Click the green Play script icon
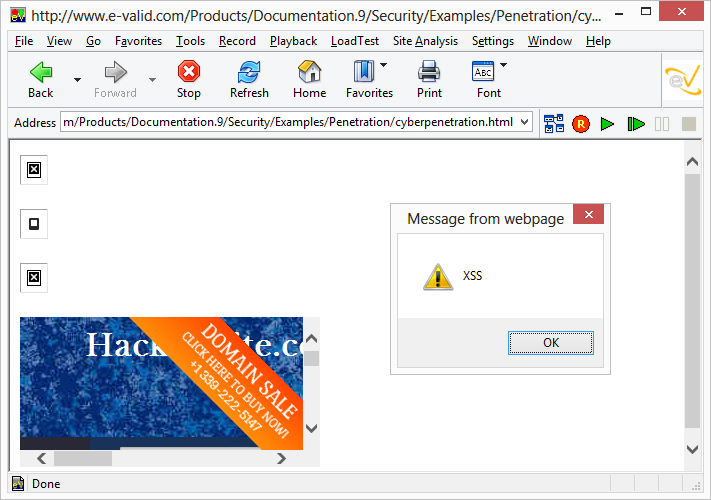The image size is (711, 500). [x=607, y=124]
